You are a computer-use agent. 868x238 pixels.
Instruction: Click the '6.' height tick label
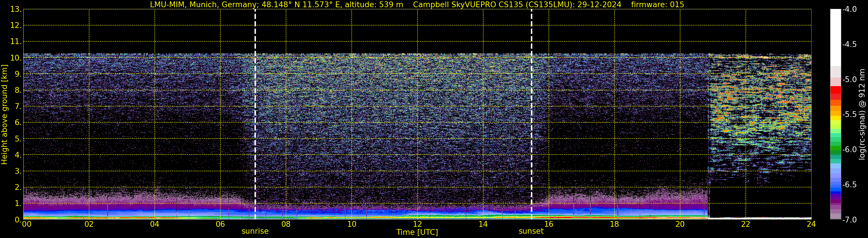point(18,123)
